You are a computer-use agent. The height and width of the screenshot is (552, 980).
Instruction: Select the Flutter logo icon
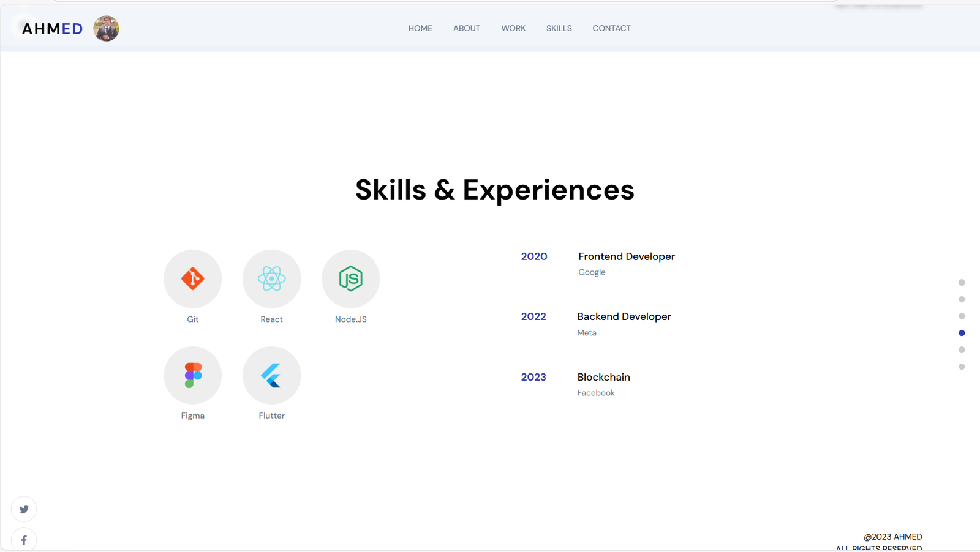(x=271, y=375)
